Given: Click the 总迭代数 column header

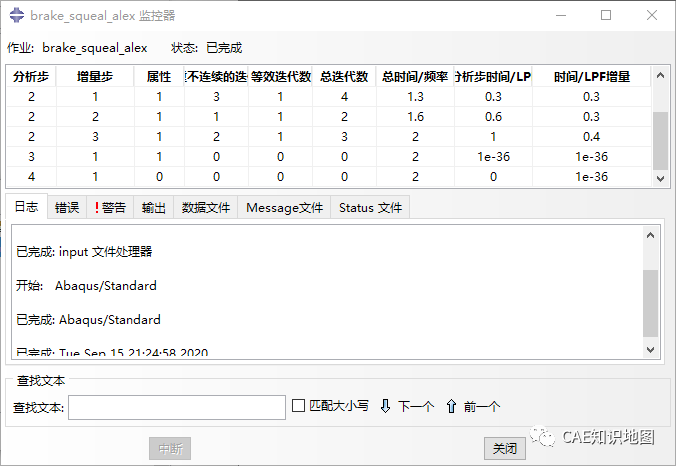Looking at the screenshot, I should coord(344,77).
